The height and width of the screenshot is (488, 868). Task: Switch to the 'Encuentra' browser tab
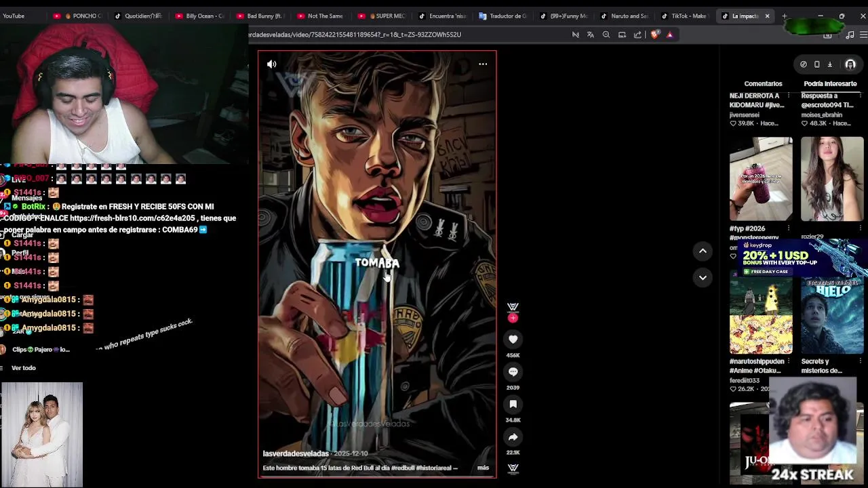point(442,16)
